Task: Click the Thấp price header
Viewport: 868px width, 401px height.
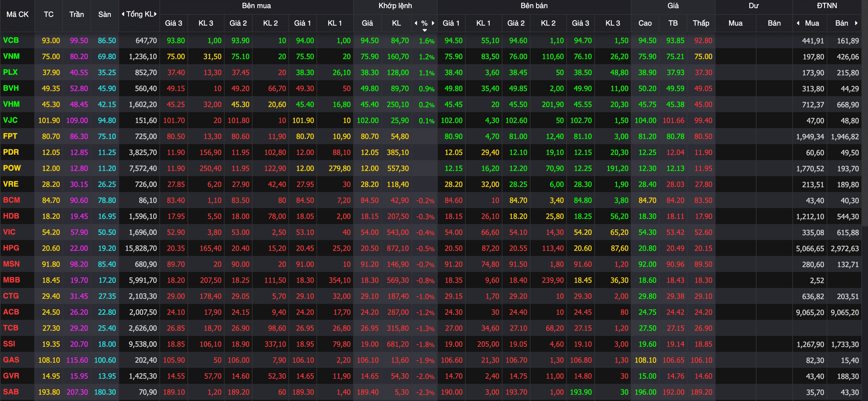Action: tap(701, 23)
